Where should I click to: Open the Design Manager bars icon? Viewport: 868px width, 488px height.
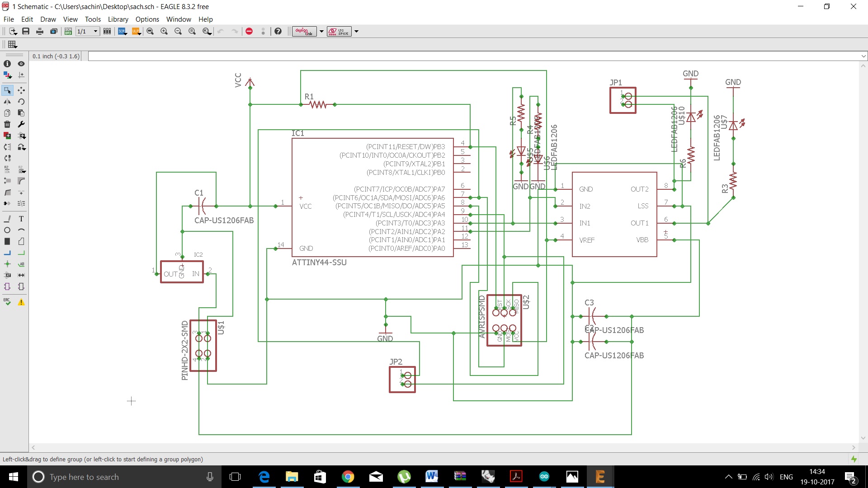[x=107, y=31]
